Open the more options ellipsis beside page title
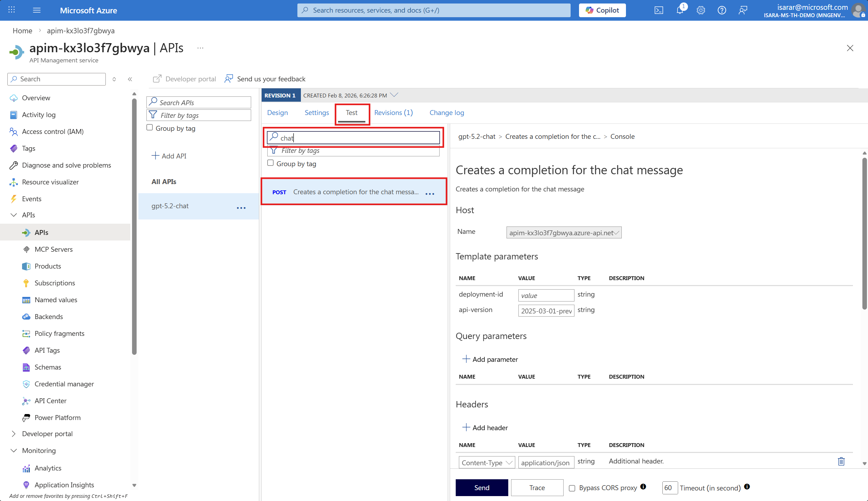868x501 pixels. pyautogui.click(x=200, y=48)
